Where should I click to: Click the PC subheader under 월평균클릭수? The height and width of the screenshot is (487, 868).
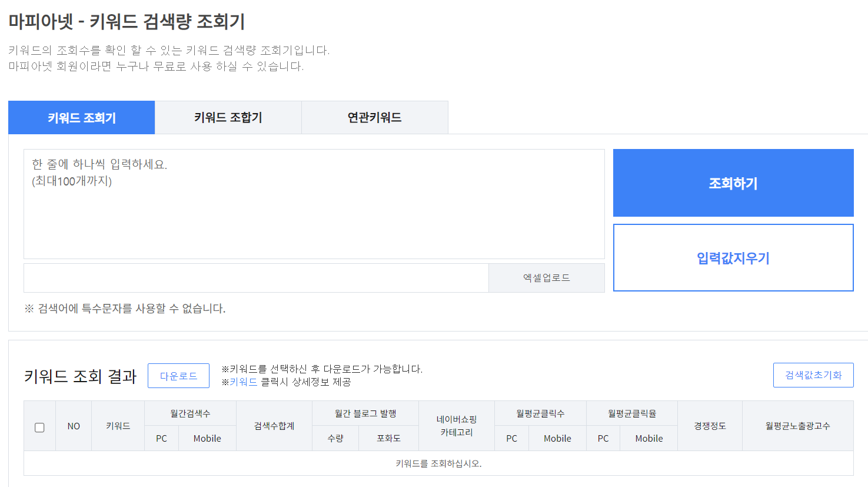(x=511, y=439)
